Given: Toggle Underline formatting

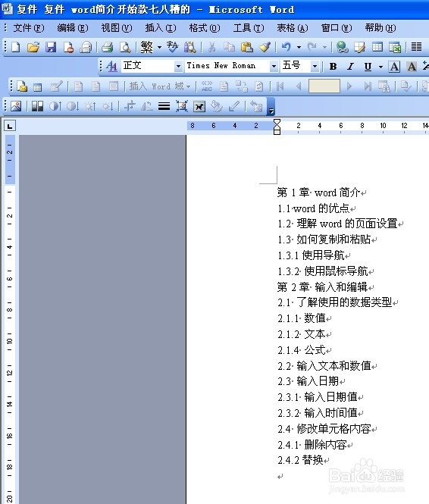Looking at the screenshot, I should coord(368,67).
